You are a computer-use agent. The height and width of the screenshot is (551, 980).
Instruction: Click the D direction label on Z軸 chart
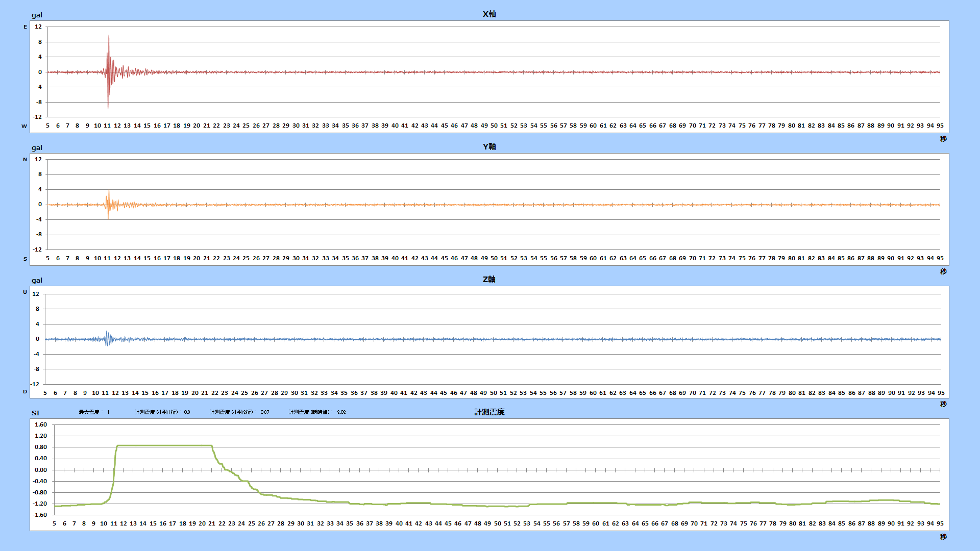(x=25, y=391)
